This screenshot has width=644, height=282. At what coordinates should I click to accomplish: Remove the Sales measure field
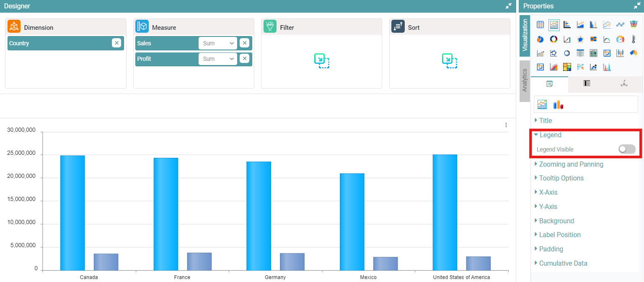pyautogui.click(x=244, y=43)
